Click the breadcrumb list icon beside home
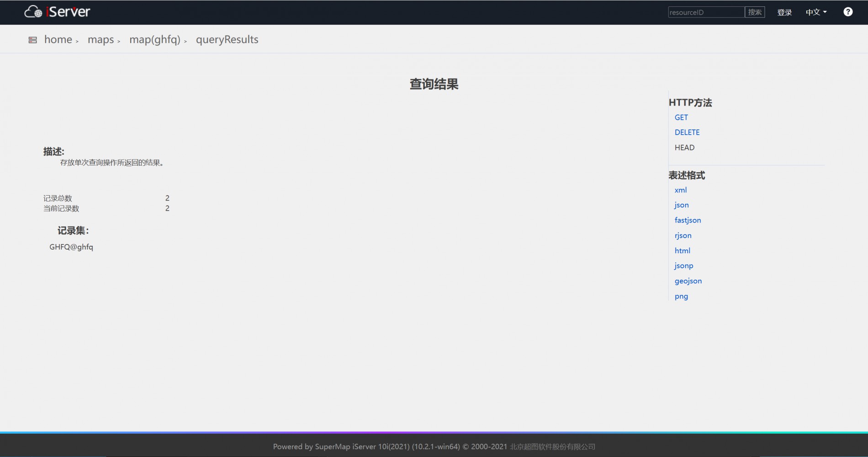Screen dimensions: 868x457 click(32, 40)
